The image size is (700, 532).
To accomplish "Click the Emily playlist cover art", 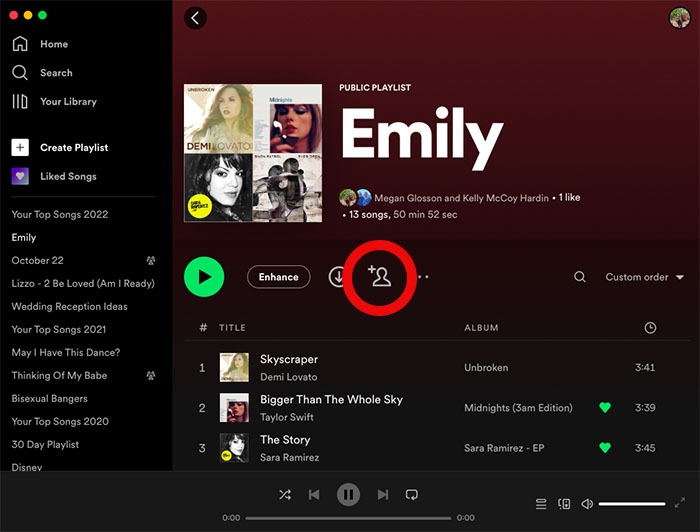I will (253, 153).
